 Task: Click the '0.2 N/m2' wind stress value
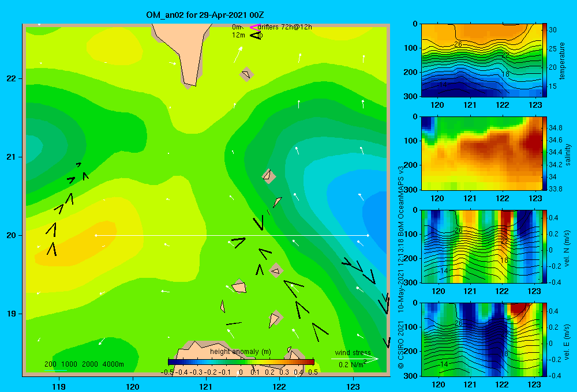click(x=353, y=364)
